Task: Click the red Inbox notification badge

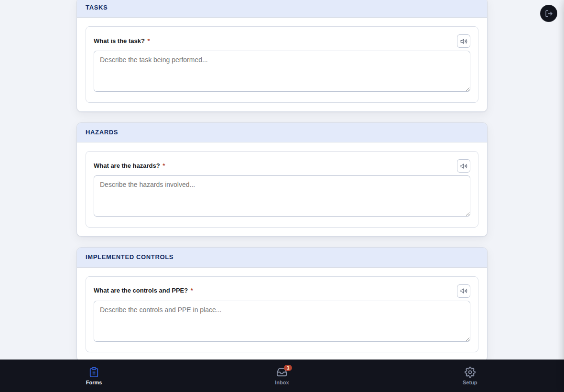Action: pyautogui.click(x=288, y=368)
